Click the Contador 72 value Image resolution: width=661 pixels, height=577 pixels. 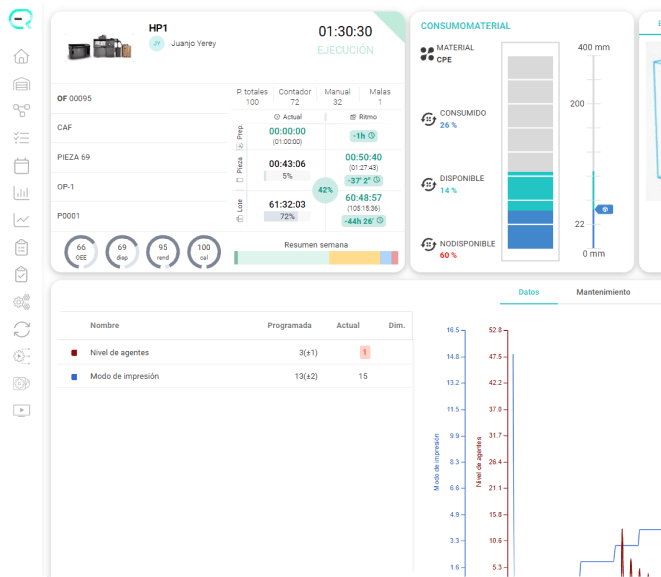(295, 102)
